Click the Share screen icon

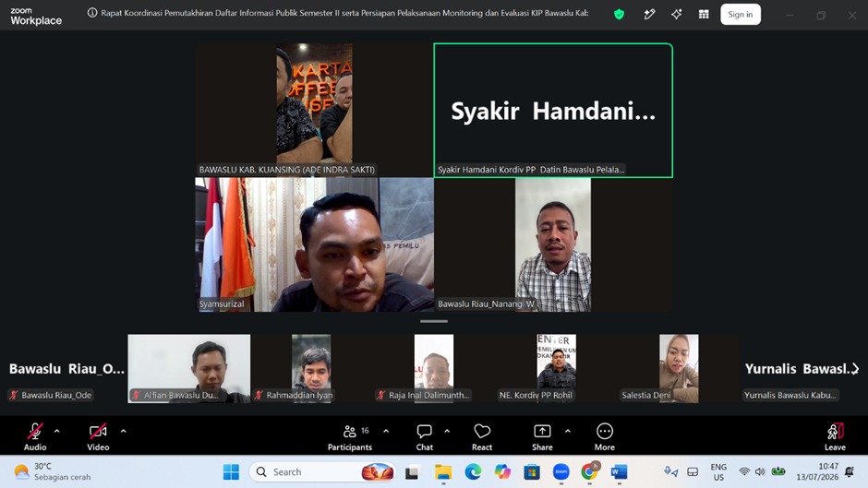pos(542,437)
